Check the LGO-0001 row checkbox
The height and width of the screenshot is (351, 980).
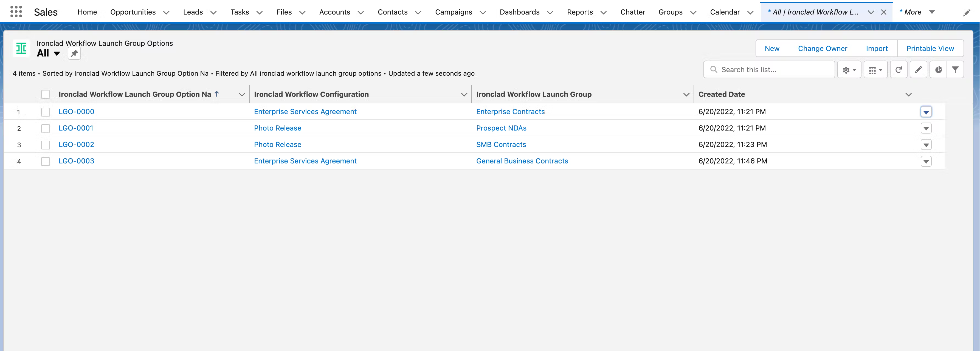tap(46, 129)
